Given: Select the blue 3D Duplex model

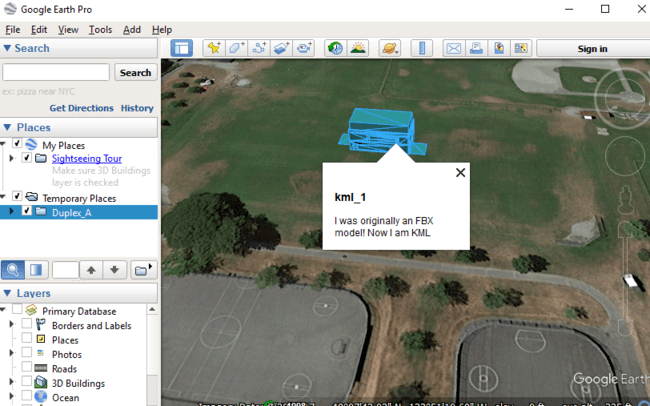Looking at the screenshot, I should point(382,131).
